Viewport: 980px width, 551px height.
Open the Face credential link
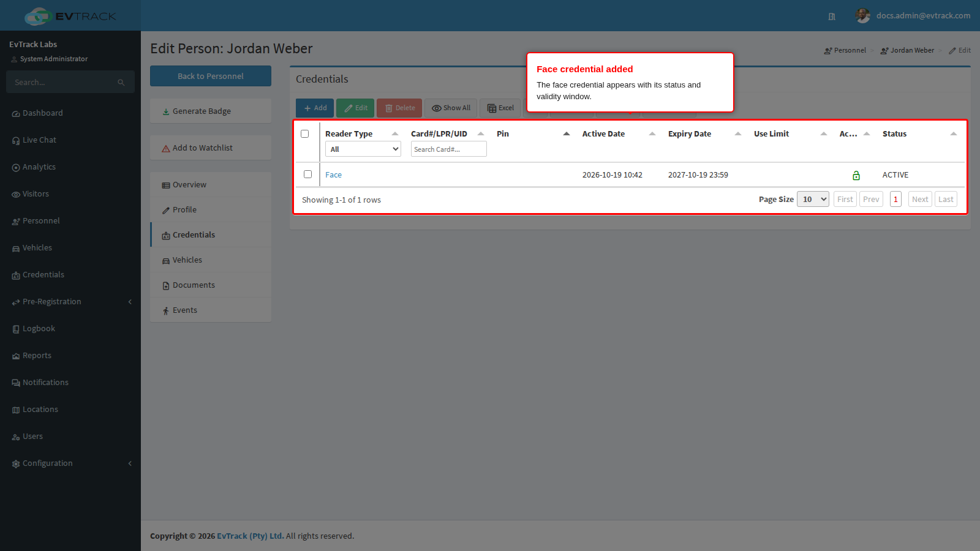click(333, 175)
